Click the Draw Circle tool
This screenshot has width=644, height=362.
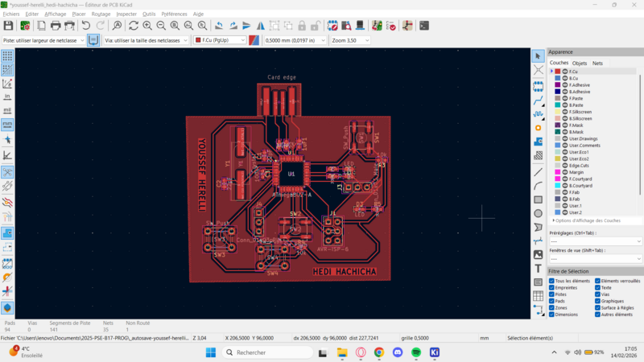(x=538, y=213)
